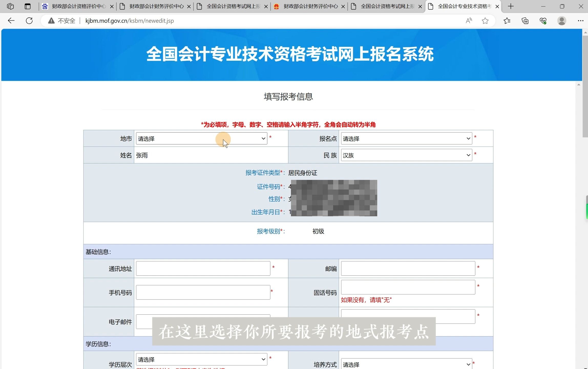
Task: Open the workspaces icon in tab bar
Action: tap(10, 6)
